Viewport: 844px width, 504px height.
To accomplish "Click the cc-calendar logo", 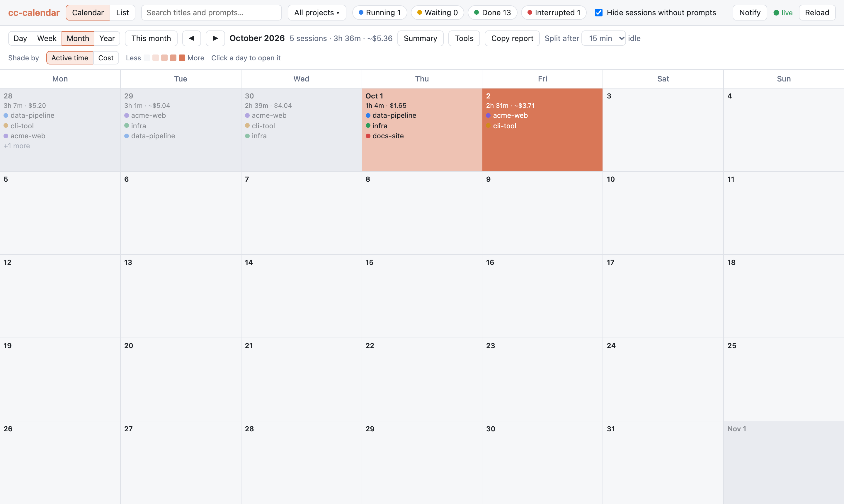I will [x=34, y=13].
